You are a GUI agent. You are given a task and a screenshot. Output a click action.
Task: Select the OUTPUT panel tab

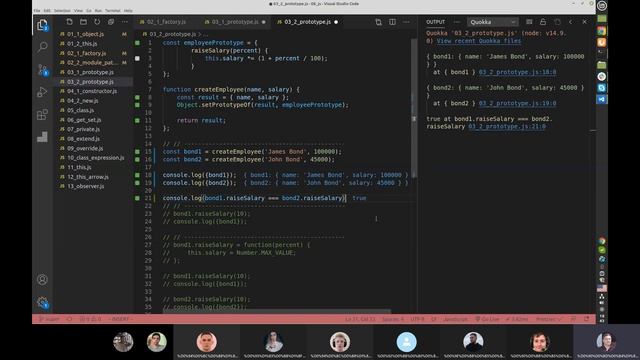click(436, 22)
